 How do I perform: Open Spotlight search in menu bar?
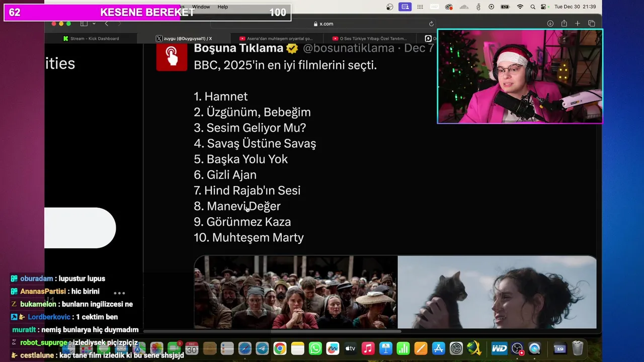(x=533, y=7)
